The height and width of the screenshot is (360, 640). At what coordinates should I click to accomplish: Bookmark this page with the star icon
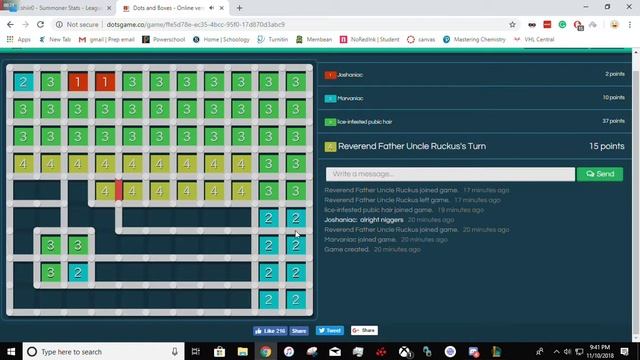512,24
